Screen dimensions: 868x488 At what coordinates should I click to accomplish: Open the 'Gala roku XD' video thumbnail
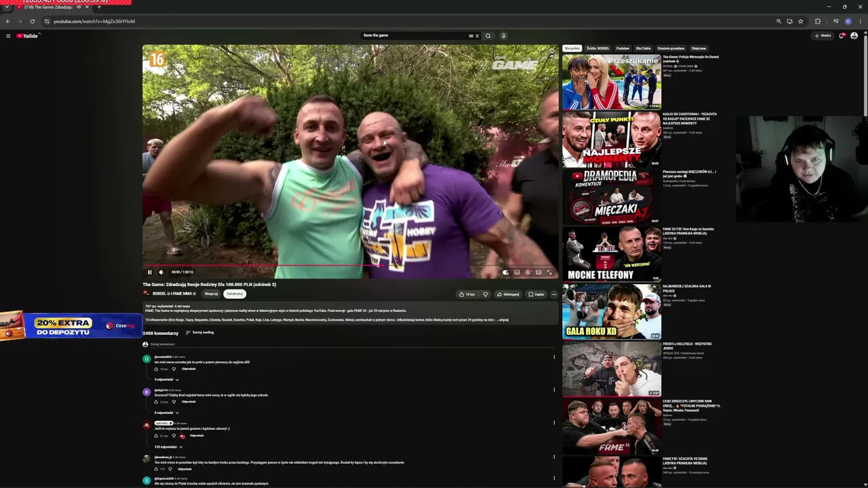click(612, 311)
